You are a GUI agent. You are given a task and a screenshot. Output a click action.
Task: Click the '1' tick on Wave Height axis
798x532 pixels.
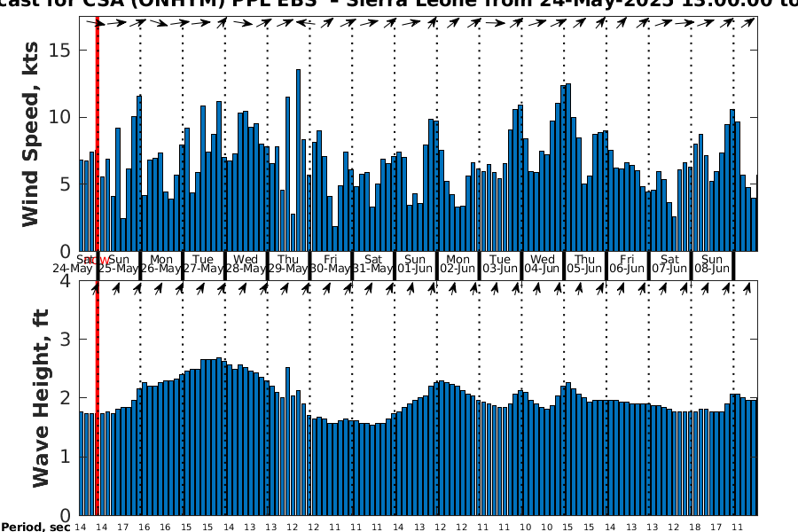(66, 457)
